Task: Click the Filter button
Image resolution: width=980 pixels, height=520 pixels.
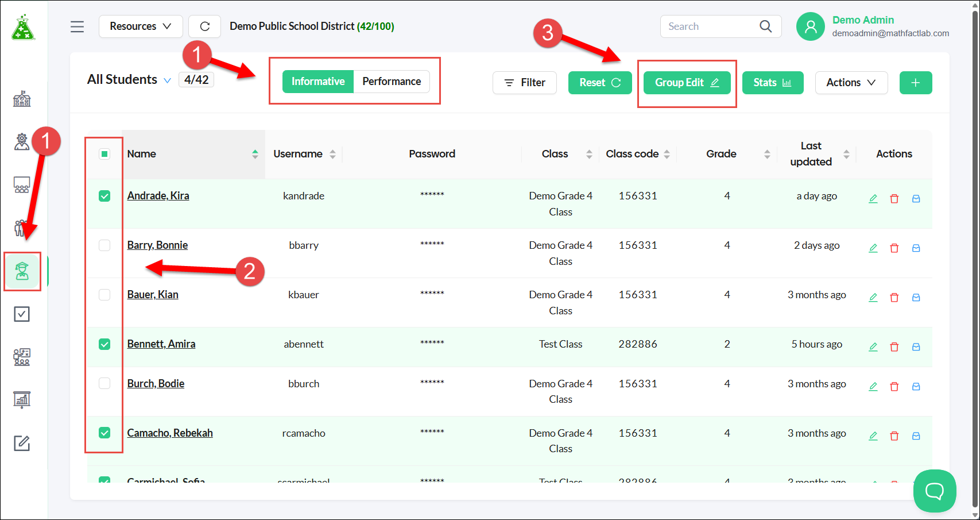Action: click(525, 83)
